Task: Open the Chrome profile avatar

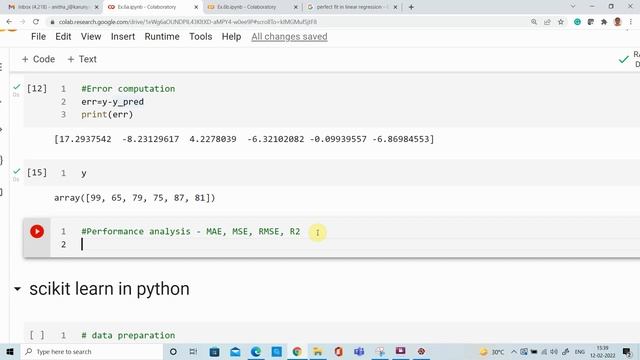Action: [x=618, y=22]
